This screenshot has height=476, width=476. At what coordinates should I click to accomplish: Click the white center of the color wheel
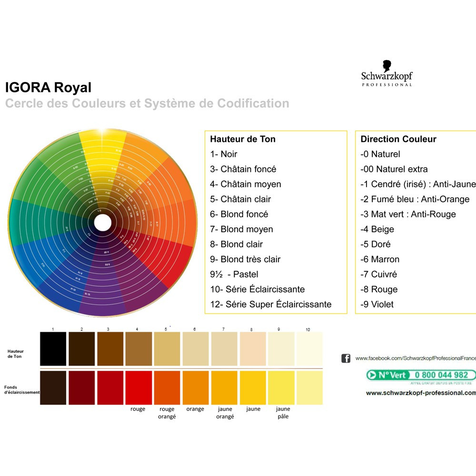tap(102, 222)
